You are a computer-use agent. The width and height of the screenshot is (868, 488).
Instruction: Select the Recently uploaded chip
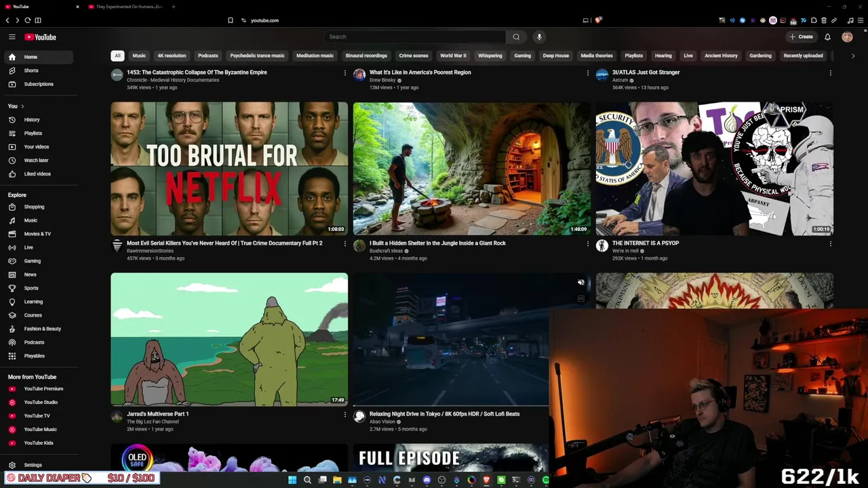[x=803, y=56]
